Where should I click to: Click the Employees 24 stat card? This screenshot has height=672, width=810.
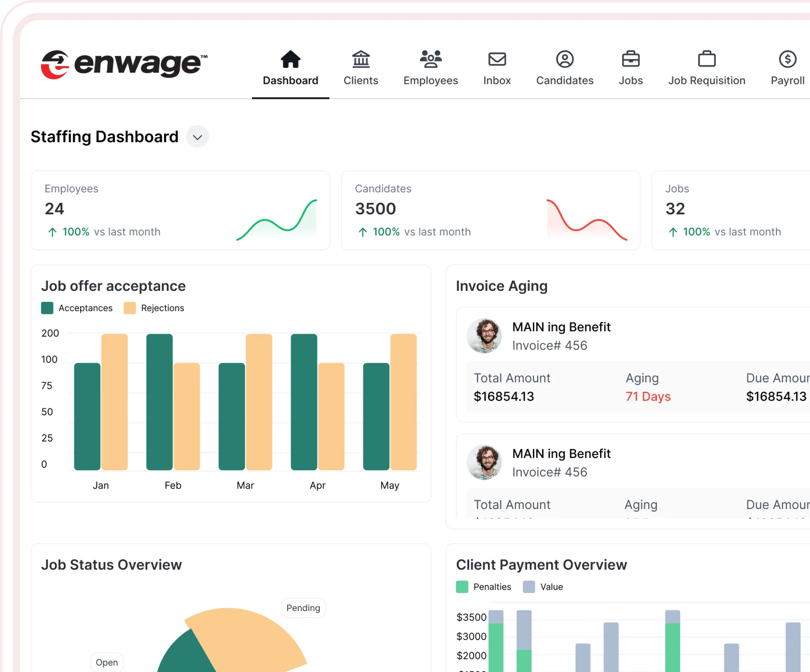(x=180, y=210)
